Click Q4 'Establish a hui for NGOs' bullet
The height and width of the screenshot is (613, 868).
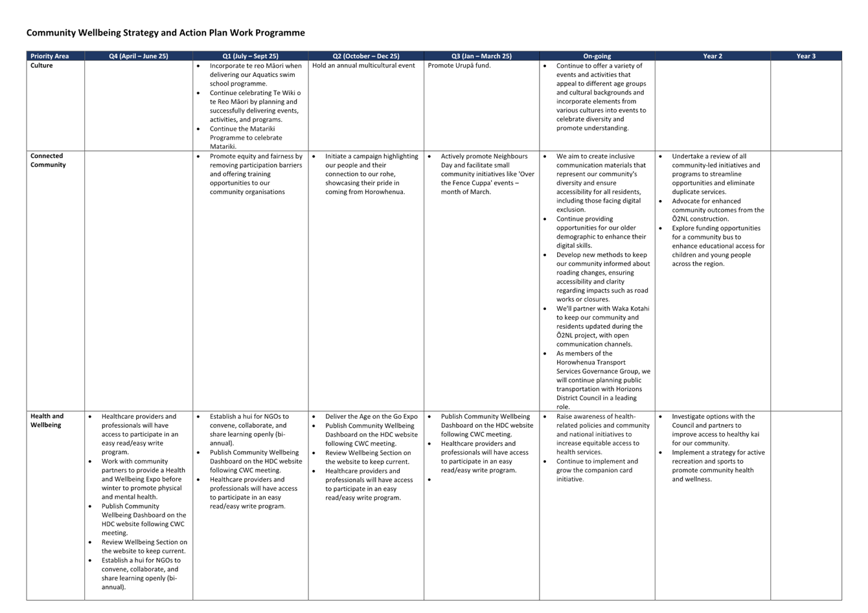point(141,574)
